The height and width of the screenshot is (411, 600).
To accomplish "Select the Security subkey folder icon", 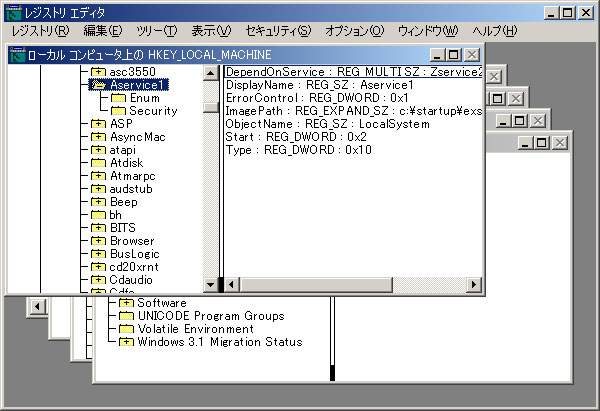I will pyautogui.click(x=118, y=111).
